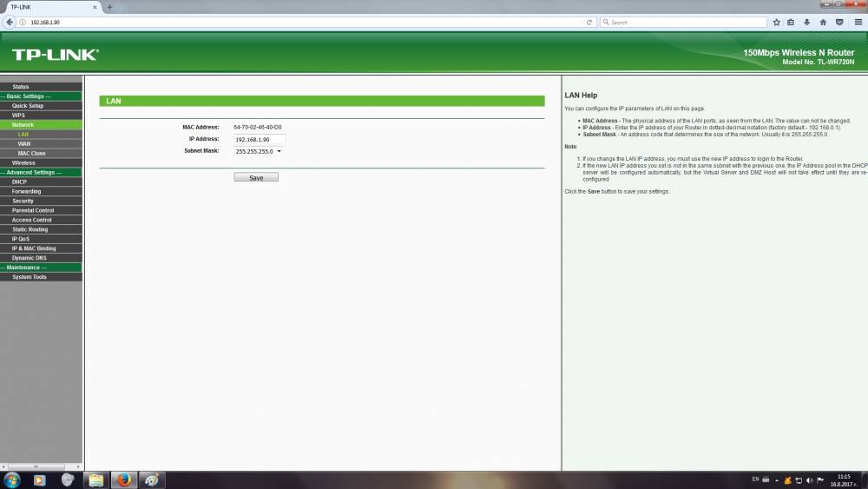Open the grey round taskbar application icon
The height and width of the screenshot is (489, 868).
coord(68,479)
